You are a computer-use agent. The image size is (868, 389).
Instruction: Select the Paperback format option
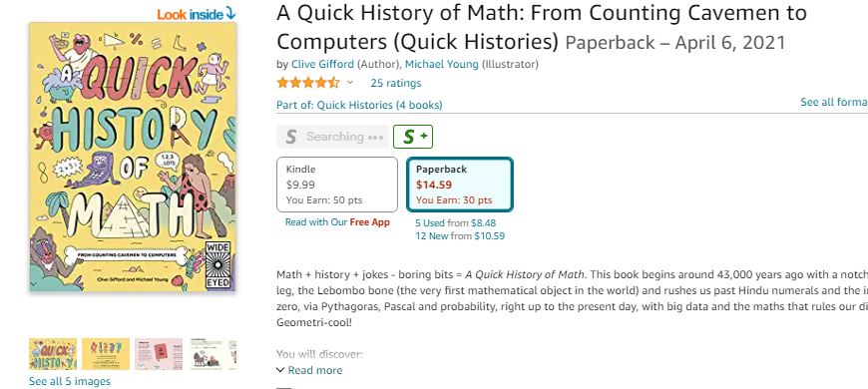(x=460, y=185)
